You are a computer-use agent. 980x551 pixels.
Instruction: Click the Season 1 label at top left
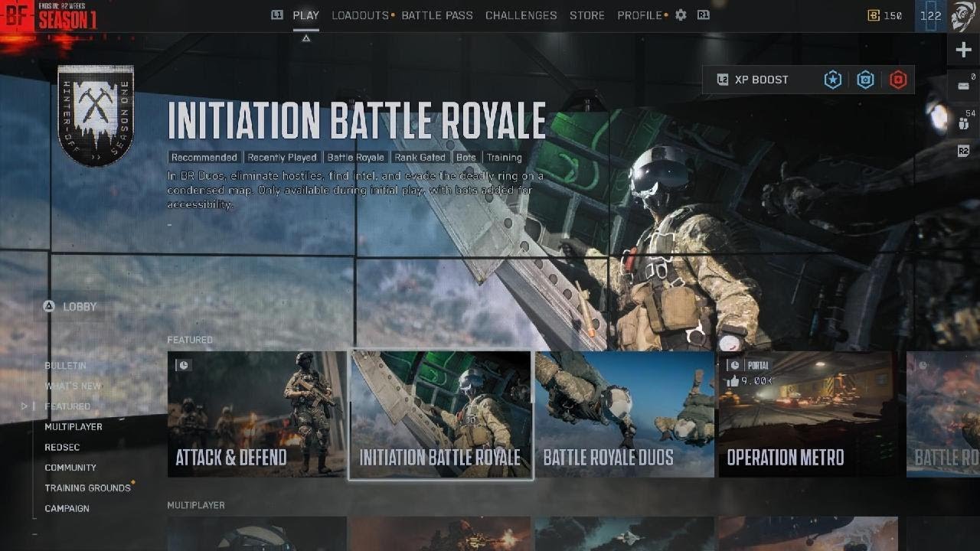67,21
